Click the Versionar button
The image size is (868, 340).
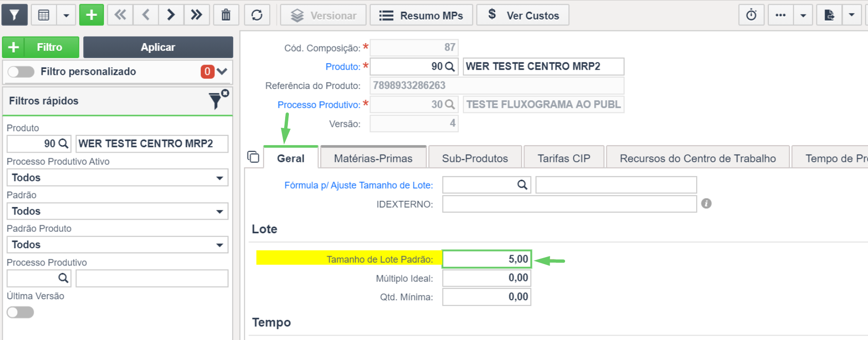(x=323, y=15)
